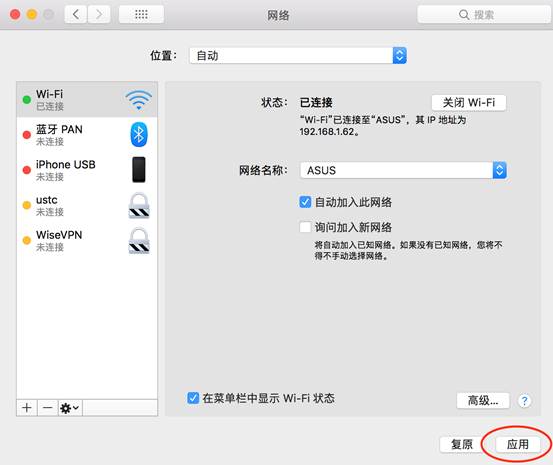Enable 询问加入新网络 checkbox

pyautogui.click(x=305, y=227)
